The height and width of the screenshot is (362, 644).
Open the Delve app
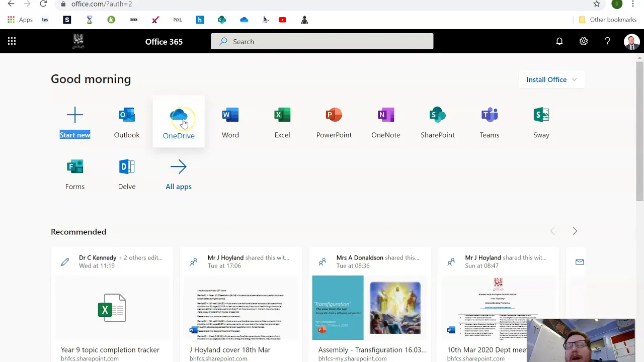(x=127, y=174)
